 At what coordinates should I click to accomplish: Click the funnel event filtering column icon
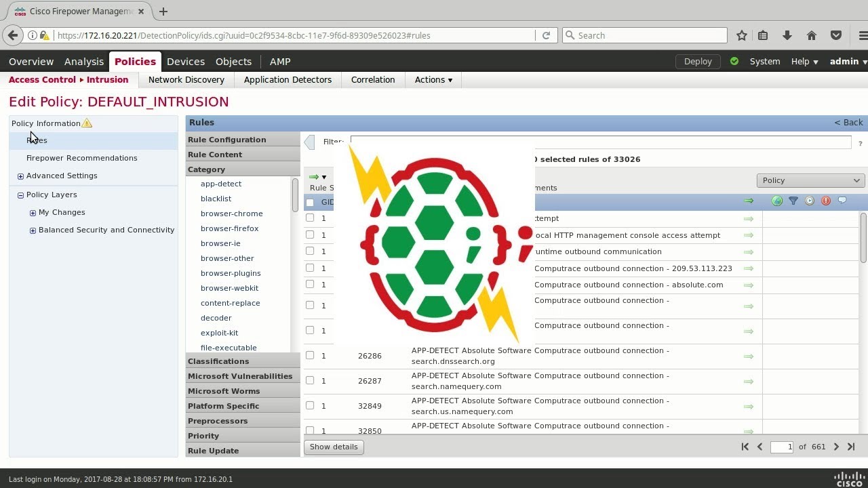[x=793, y=201]
